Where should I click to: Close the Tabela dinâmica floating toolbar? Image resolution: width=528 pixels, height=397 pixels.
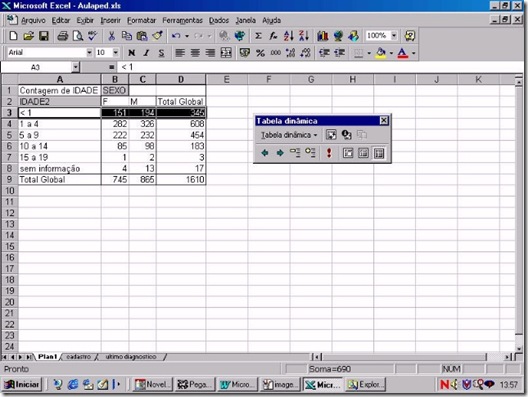(x=384, y=121)
